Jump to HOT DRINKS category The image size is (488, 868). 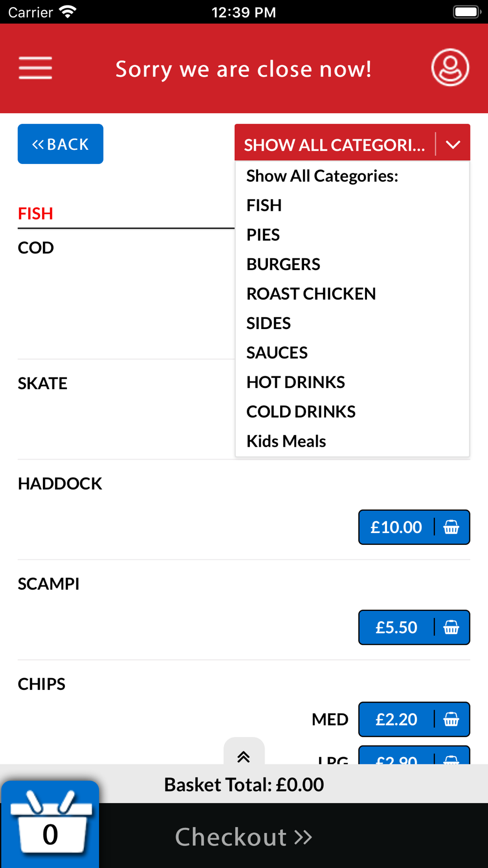click(295, 382)
